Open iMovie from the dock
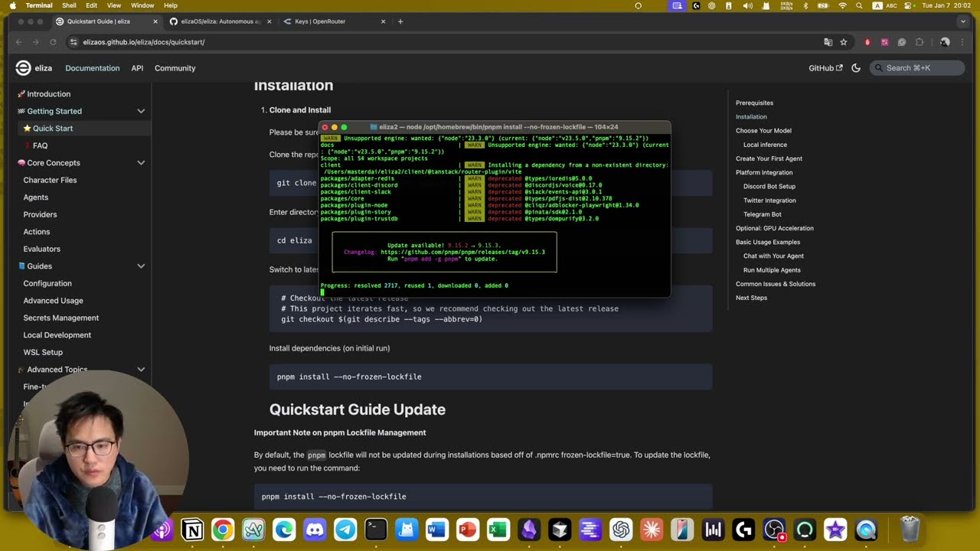The width and height of the screenshot is (980, 551). click(x=835, y=529)
